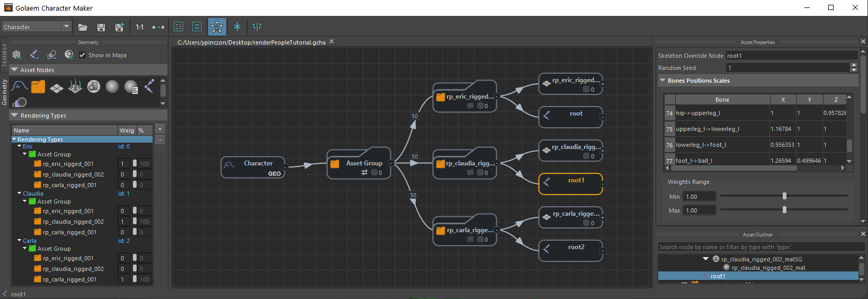Switch to the Skeleton vertical tab
The width and height of the screenshot is (868, 299).
4,55
